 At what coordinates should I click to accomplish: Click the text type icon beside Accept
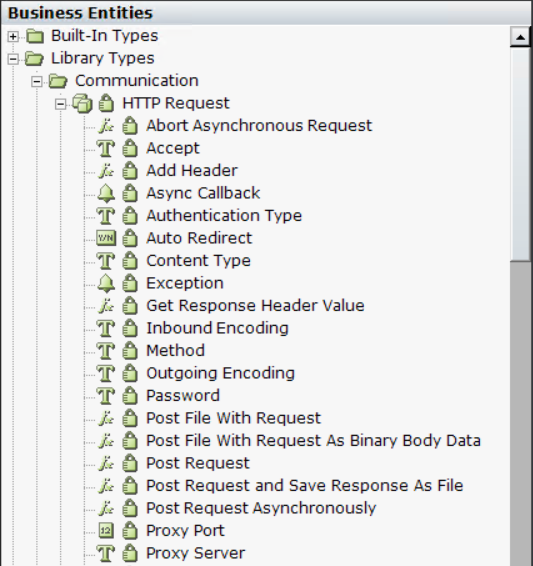(106, 148)
